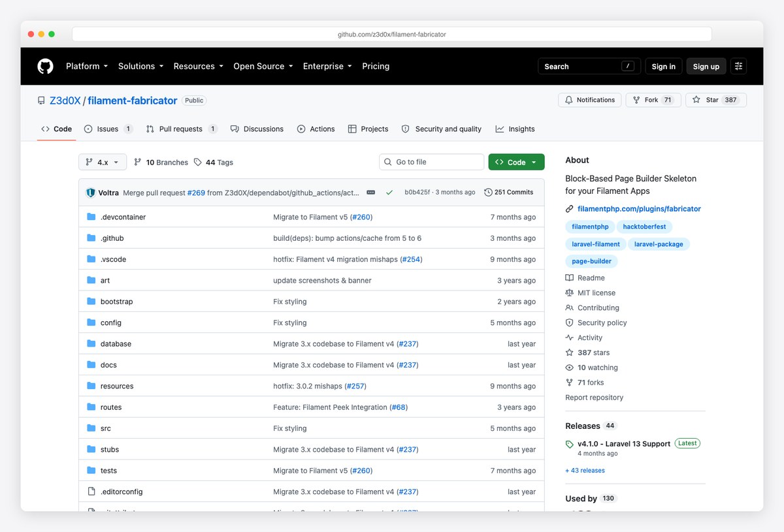
Task: Open the stubs folder
Action: pos(110,450)
